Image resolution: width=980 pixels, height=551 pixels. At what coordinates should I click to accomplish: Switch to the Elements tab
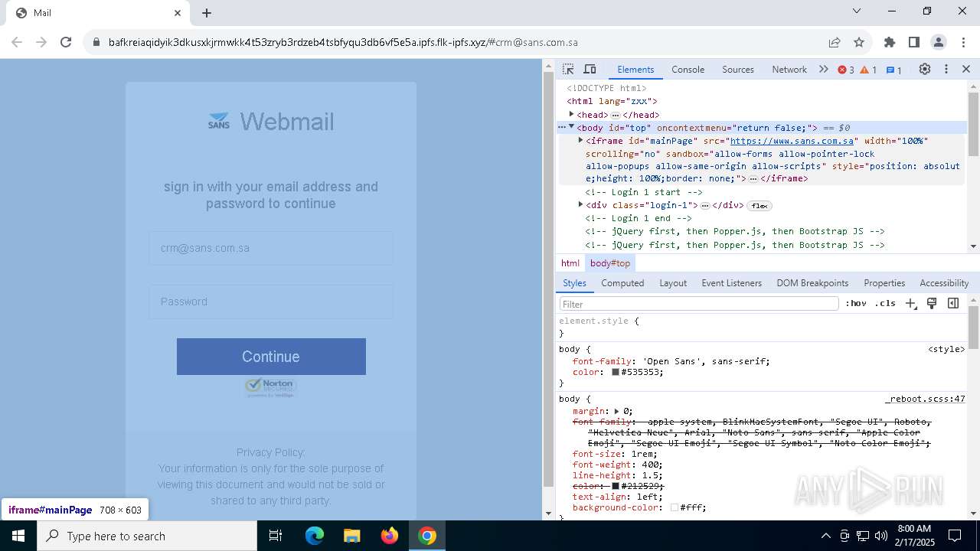635,70
